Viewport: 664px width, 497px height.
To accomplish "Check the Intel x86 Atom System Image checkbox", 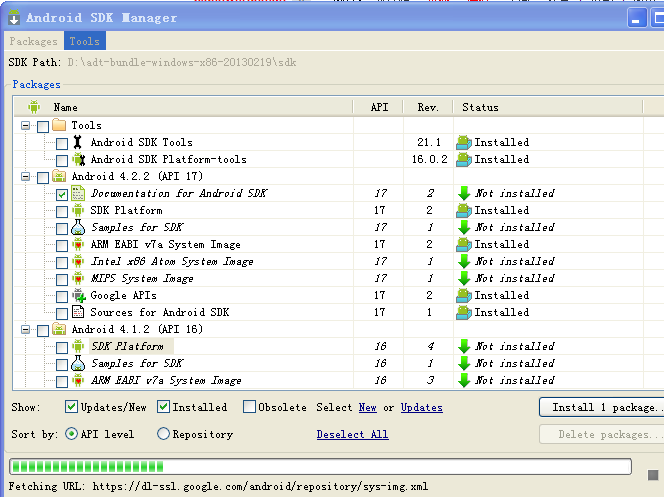I will tap(62, 263).
